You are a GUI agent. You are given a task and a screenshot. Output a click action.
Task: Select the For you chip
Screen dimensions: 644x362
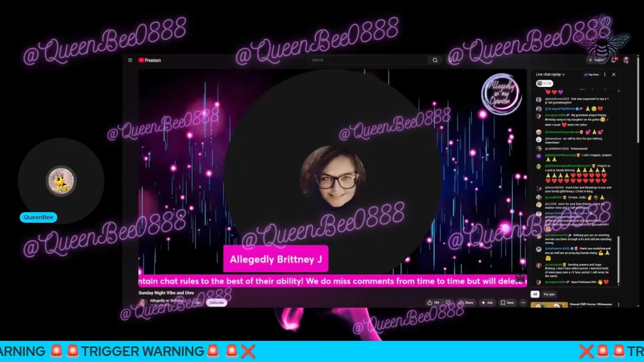point(549,294)
